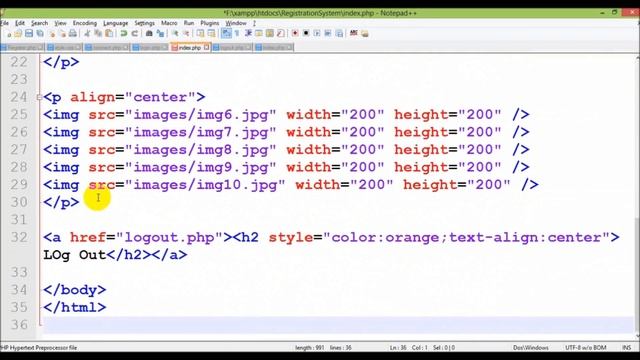640x360 pixels.
Task: Click the Stop Recording macro icon
Action: [x=306, y=33]
